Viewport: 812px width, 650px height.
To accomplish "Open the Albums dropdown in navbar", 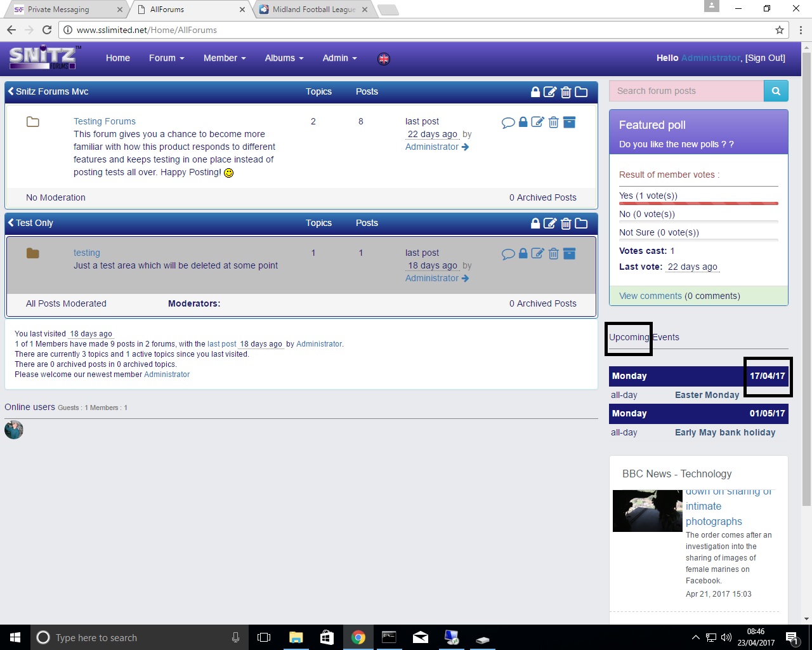I will click(284, 58).
